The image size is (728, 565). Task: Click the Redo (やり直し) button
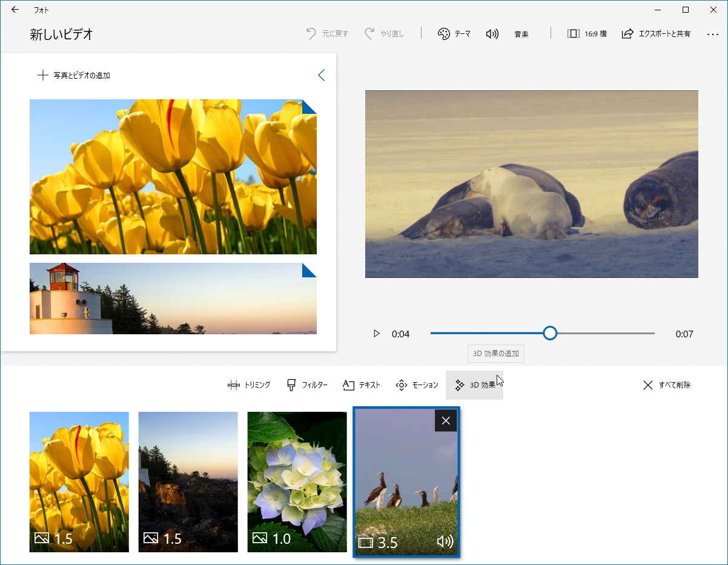(x=385, y=34)
